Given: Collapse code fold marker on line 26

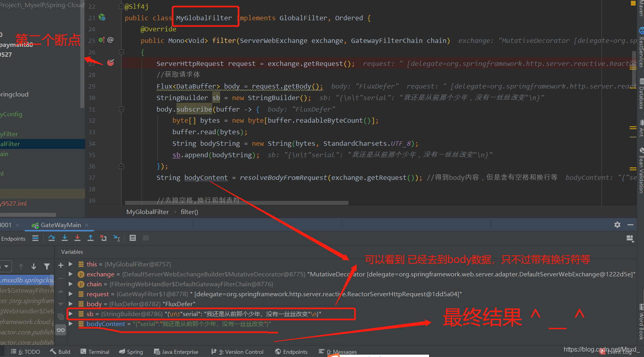Looking at the screenshot, I should tap(122, 52).
